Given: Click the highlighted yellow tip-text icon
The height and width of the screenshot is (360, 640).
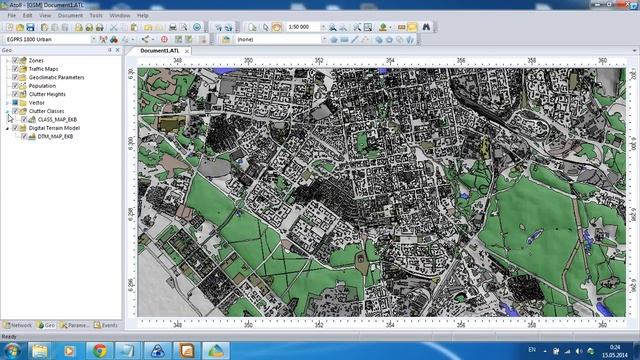Looking at the screenshot, I should [412, 27].
